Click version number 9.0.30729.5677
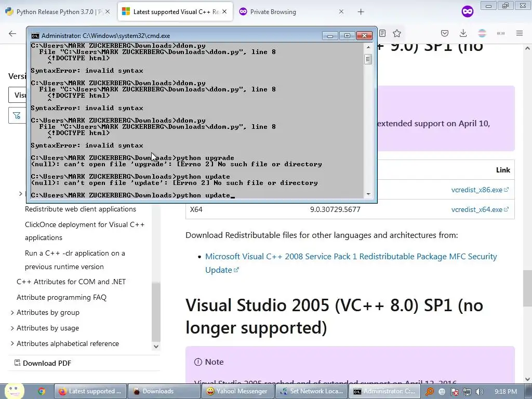 tap(335, 209)
